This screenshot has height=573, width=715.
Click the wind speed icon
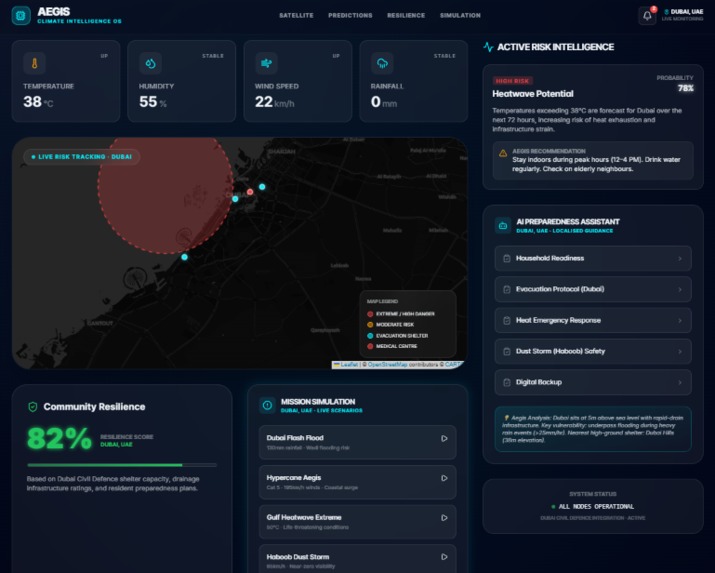266,63
